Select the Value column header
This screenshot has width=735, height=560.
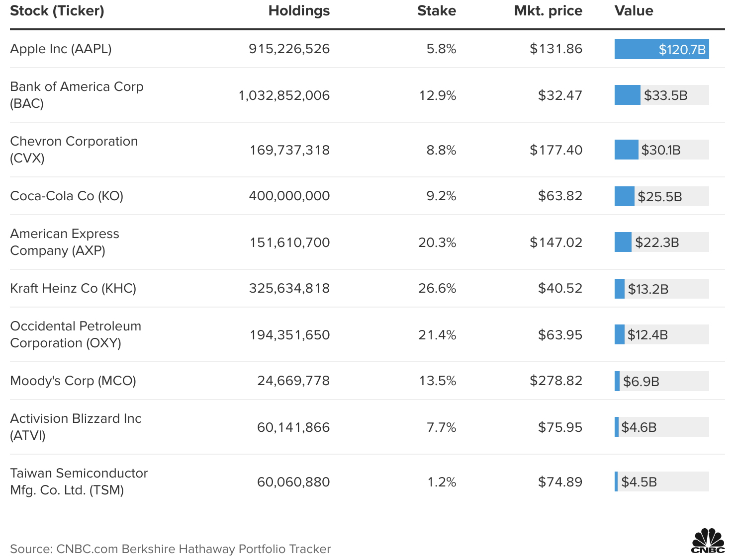pyautogui.click(x=634, y=10)
